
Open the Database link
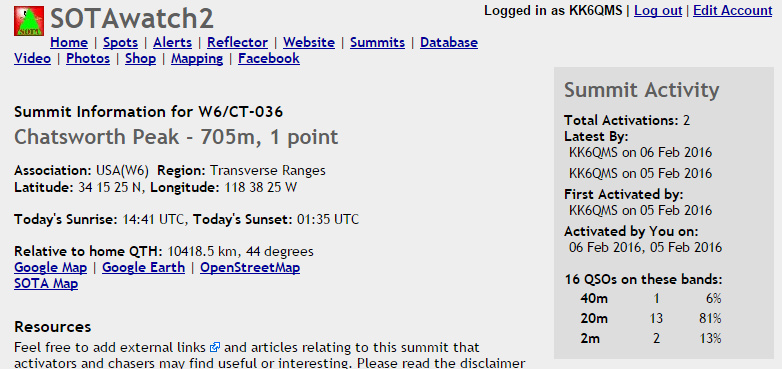(x=449, y=43)
